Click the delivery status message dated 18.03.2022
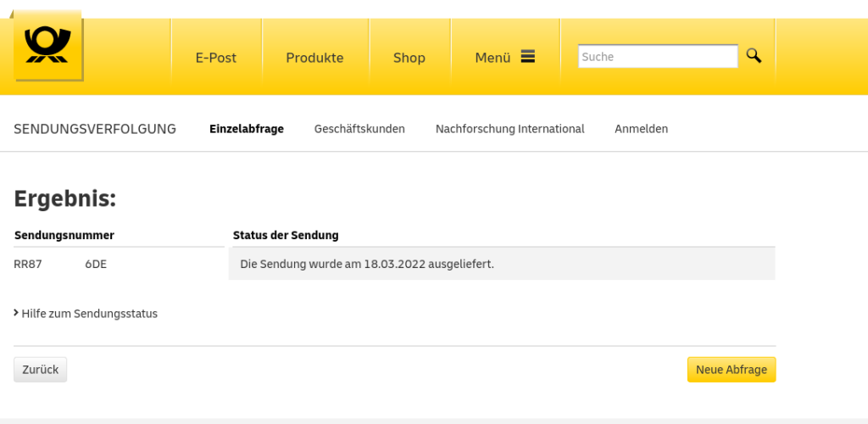This screenshot has height=424, width=868. click(367, 264)
